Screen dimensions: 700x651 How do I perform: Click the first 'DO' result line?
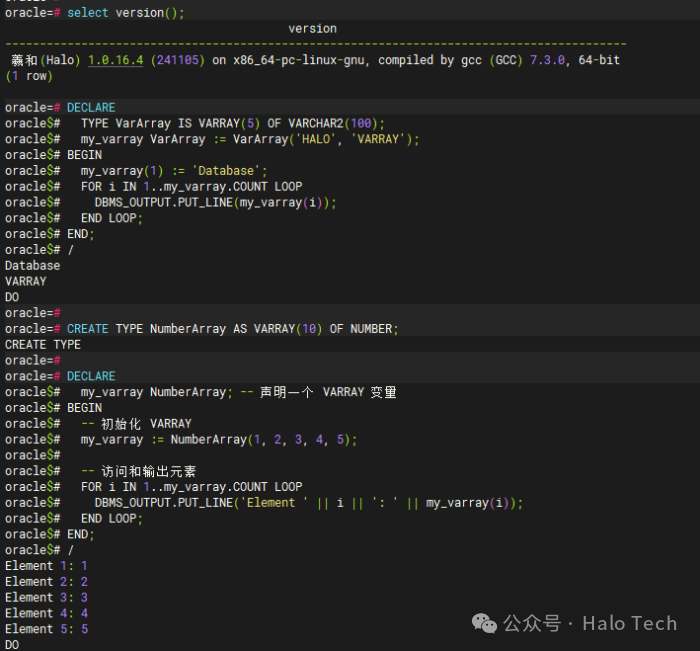[12, 297]
